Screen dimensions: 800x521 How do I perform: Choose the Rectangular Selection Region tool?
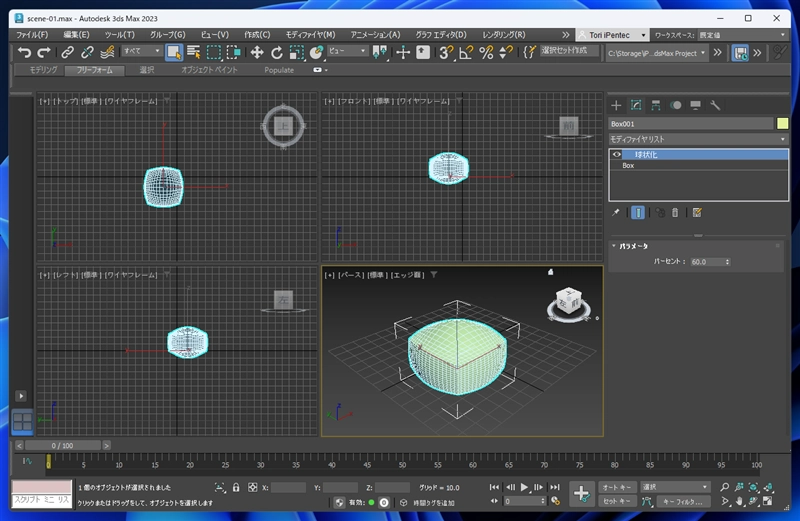click(x=214, y=52)
